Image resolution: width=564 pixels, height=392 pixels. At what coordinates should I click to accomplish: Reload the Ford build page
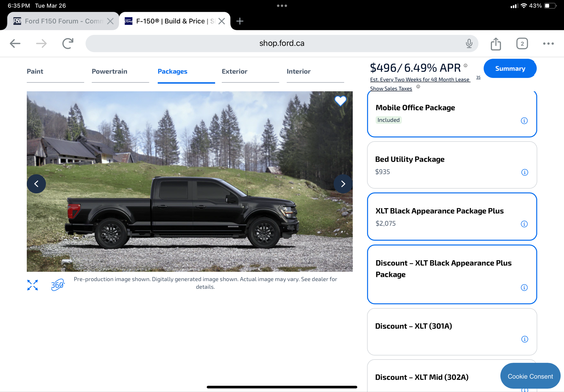coord(67,43)
